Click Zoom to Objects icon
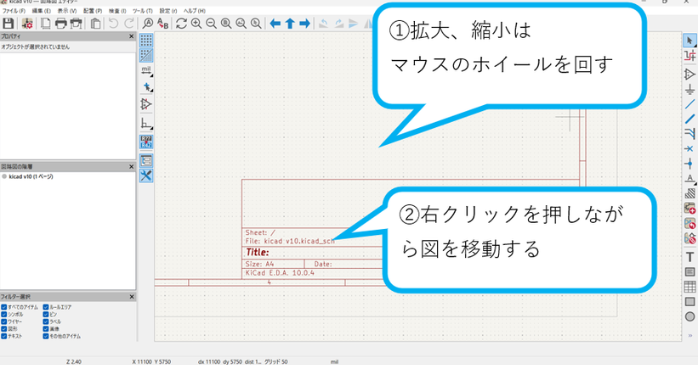 (x=241, y=23)
